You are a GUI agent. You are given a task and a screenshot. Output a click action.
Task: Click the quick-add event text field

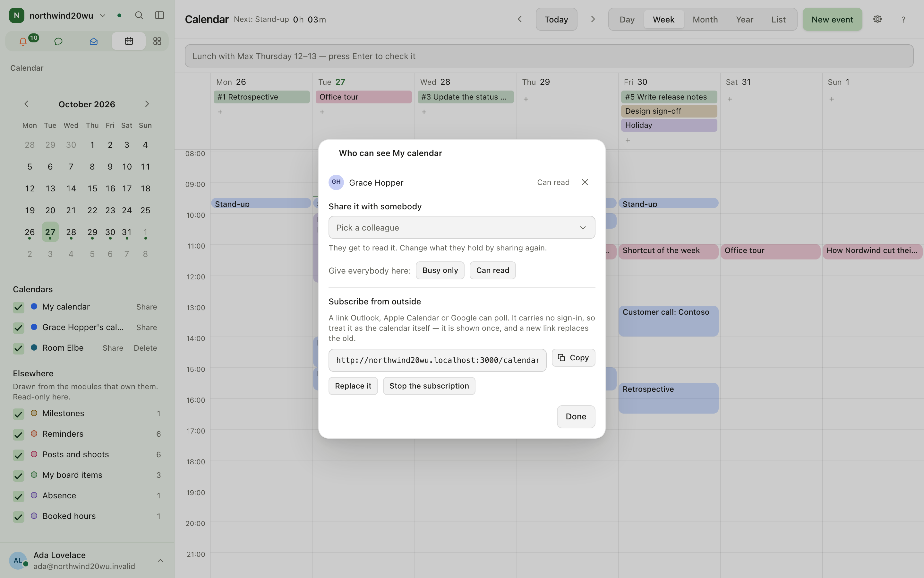coord(549,56)
